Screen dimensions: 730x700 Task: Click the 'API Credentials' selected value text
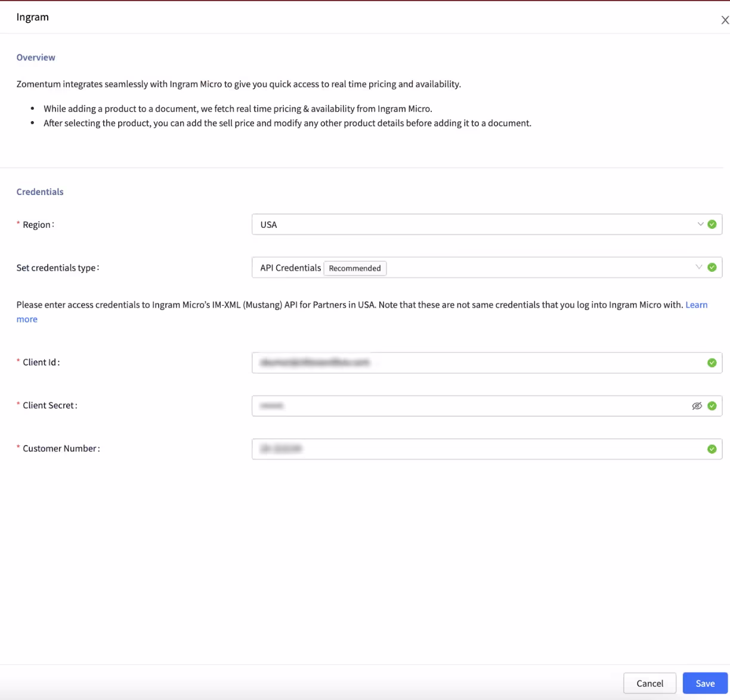[290, 268]
